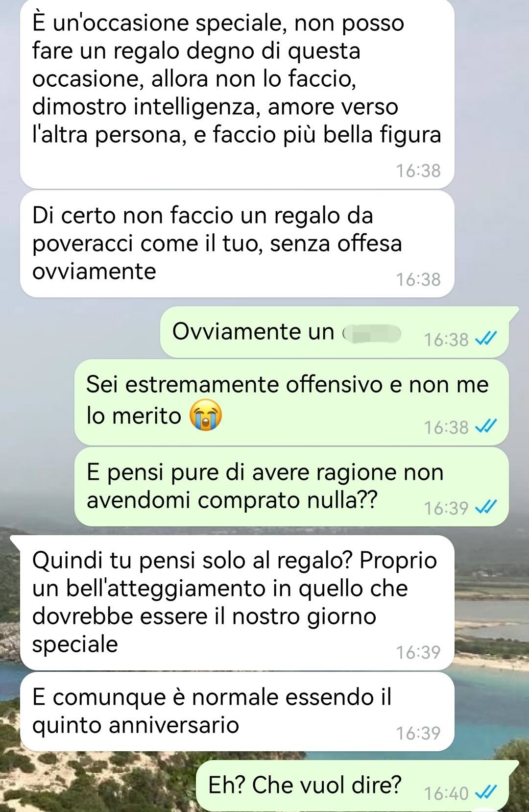Tap read ticks on 'Sei estremamente offensivo' message

[486, 426]
